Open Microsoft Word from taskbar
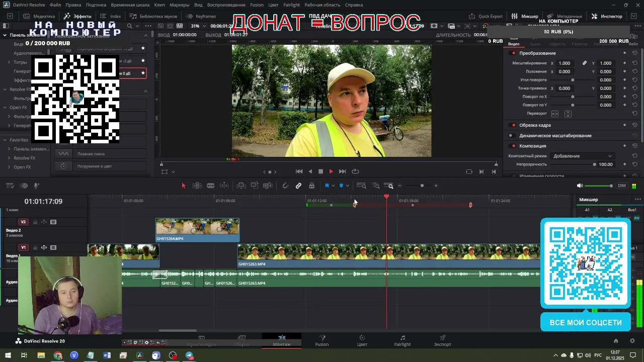 [107, 355]
